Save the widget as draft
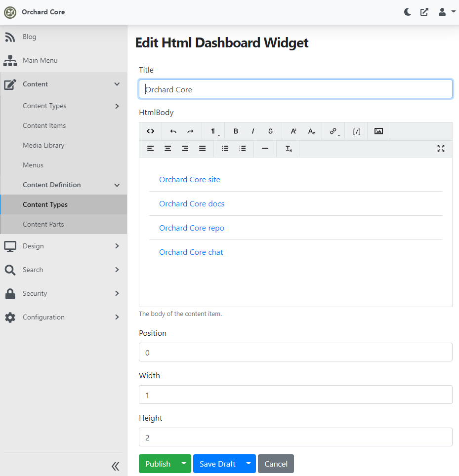This screenshot has height=476, width=459. click(x=217, y=464)
